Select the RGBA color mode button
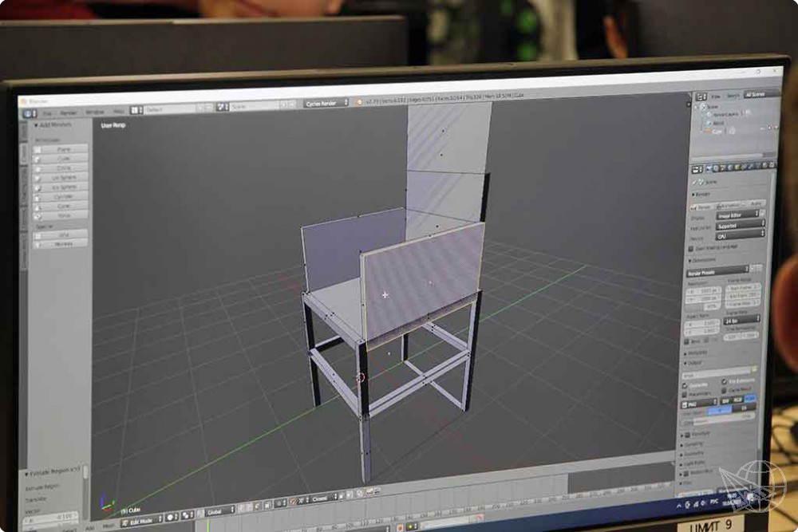 (x=750, y=399)
